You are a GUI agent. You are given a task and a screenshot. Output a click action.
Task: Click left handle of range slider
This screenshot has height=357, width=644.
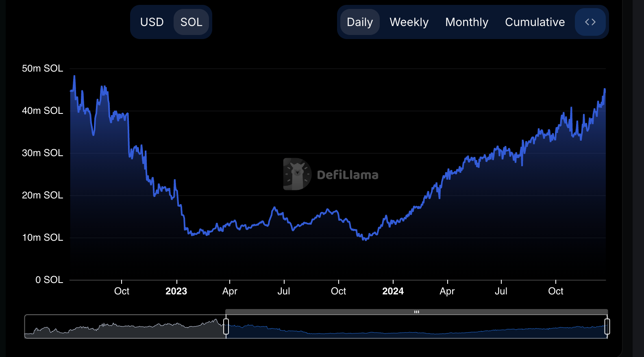click(226, 327)
